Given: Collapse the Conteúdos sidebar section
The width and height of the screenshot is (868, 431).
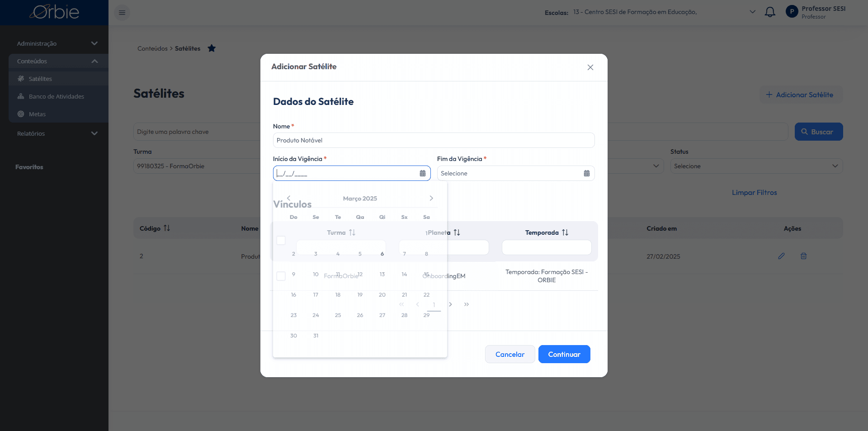Looking at the screenshot, I should coord(58,61).
